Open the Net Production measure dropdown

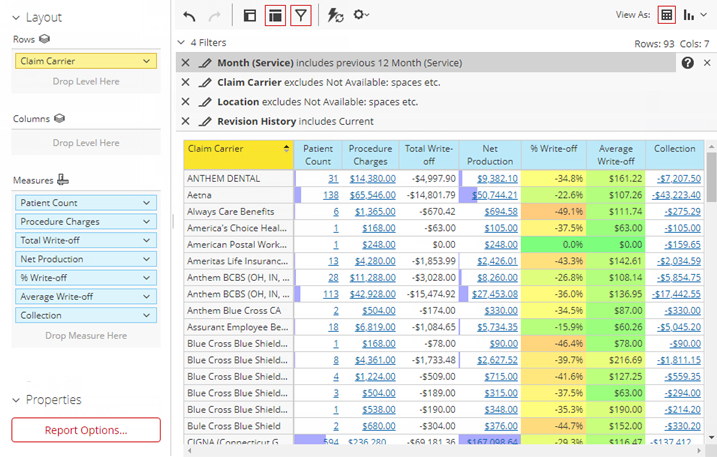pos(147,259)
